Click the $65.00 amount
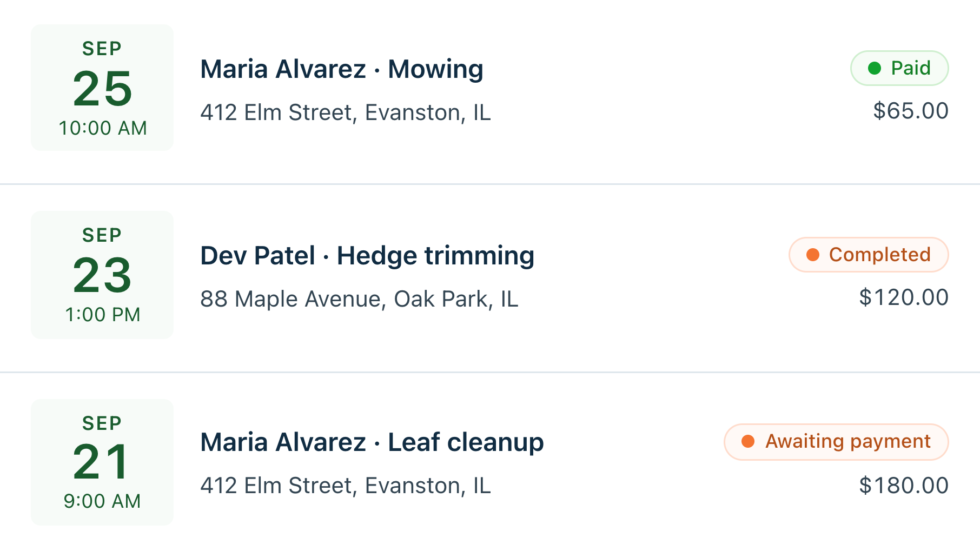 911,111
